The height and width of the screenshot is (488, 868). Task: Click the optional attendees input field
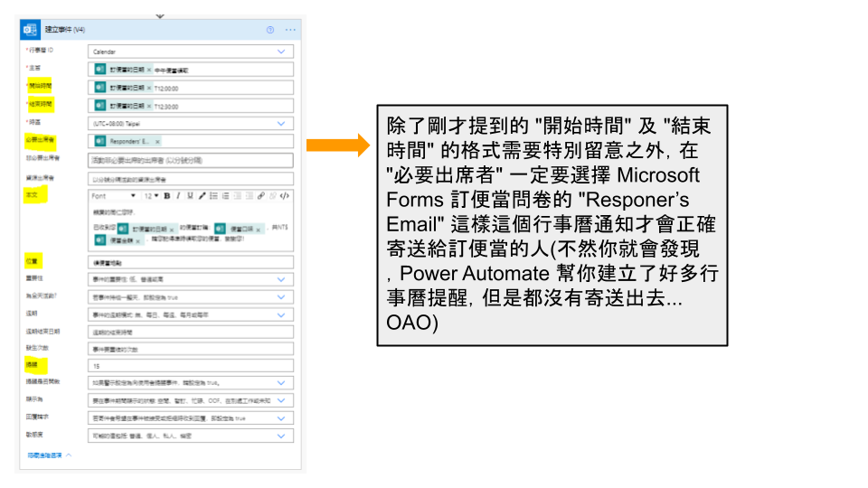point(191,161)
